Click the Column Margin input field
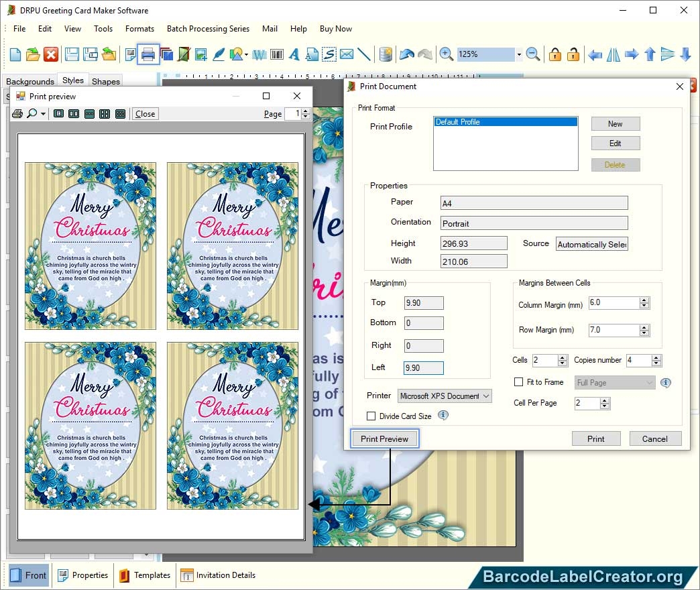Screen dimensions: 700x590 click(614, 303)
